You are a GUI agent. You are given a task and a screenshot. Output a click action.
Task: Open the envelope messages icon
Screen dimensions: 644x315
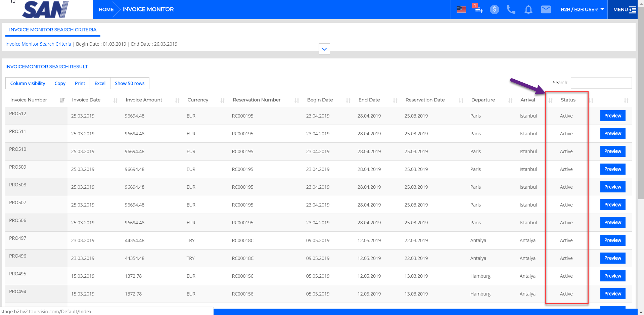pyautogui.click(x=546, y=10)
